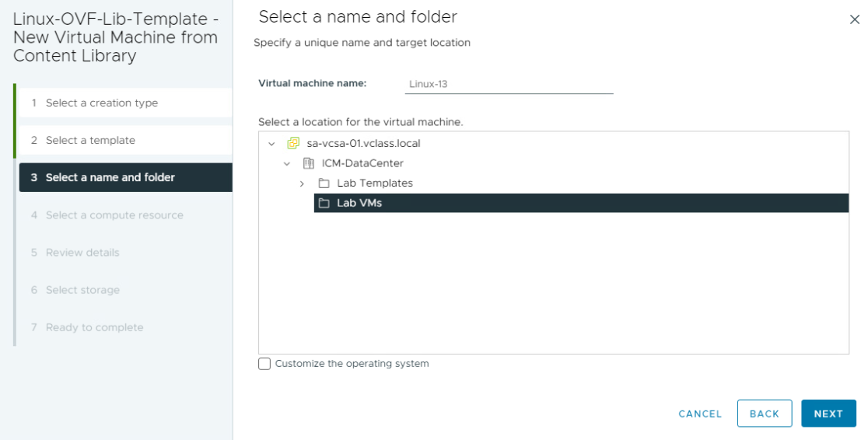This screenshot has width=868, height=440.
Task: Select the Lab Templates folder label
Action: (x=375, y=183)
